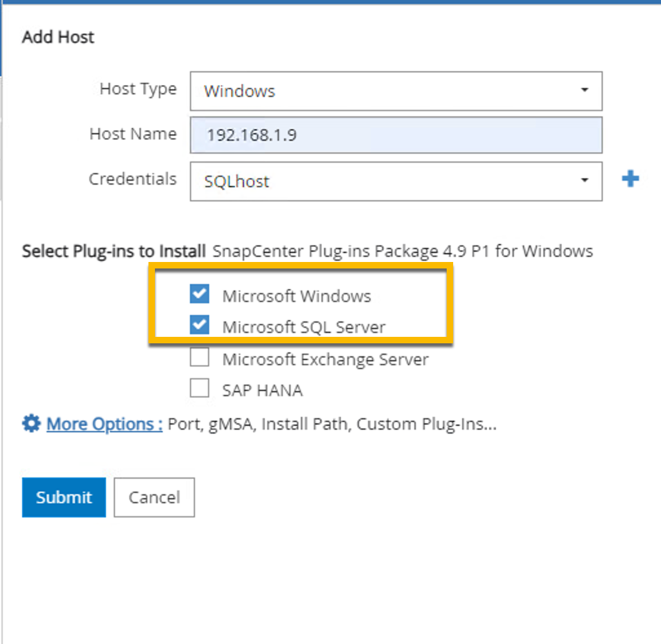The image size is (661, 644).
Task: Click the Host Name field label
Action: tap(132, 134)
